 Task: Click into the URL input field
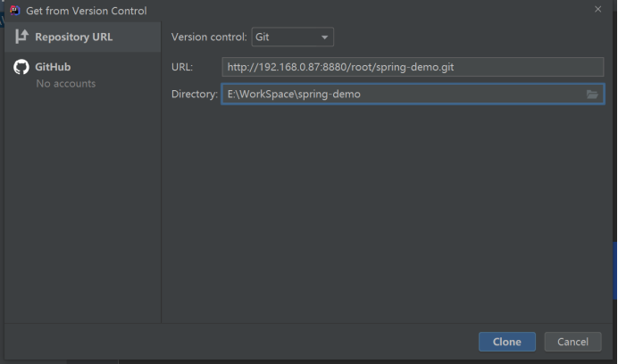[x=413, y=67]
